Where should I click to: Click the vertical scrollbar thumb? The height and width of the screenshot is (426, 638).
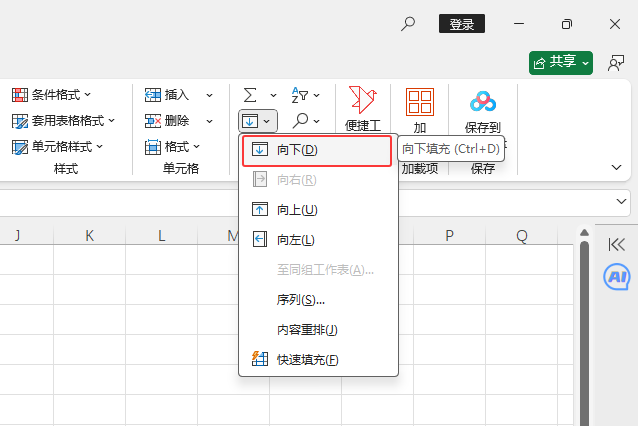pyautogui.click(x=584, y=333)
